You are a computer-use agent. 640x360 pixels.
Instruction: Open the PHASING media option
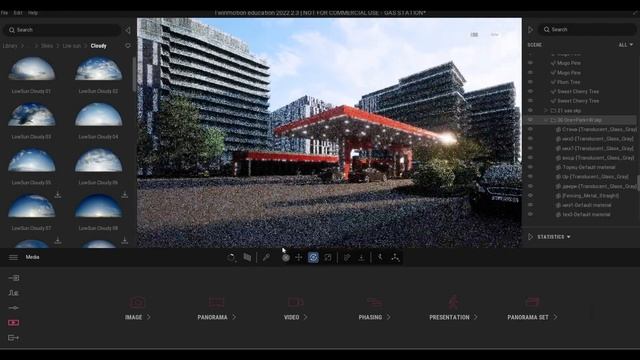374,309
